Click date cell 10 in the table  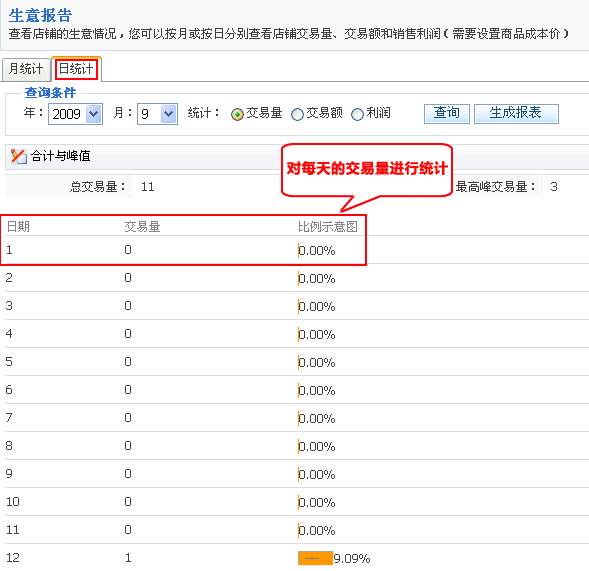13,502
